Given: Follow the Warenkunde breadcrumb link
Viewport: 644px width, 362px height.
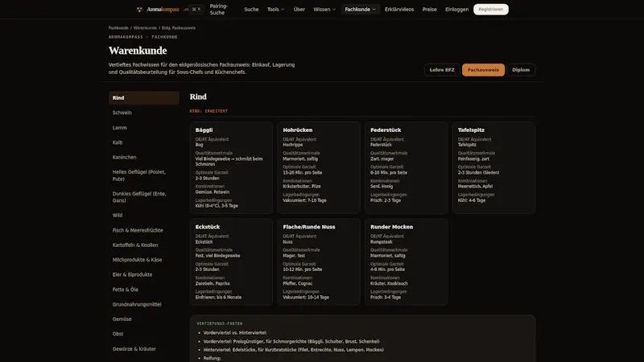Looking at the screenshot, I should click(145, 28).
